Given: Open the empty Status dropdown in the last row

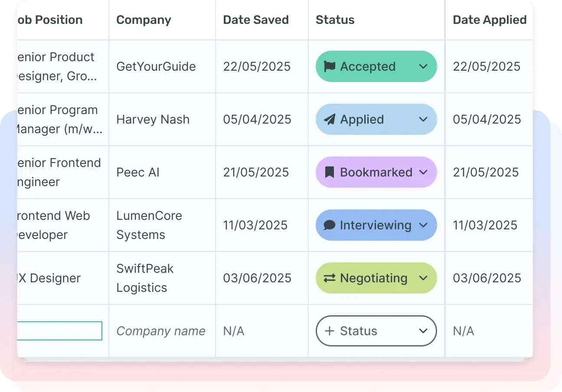Looking at the screenshot, I should pyautogui.click(x=423, y=331).
